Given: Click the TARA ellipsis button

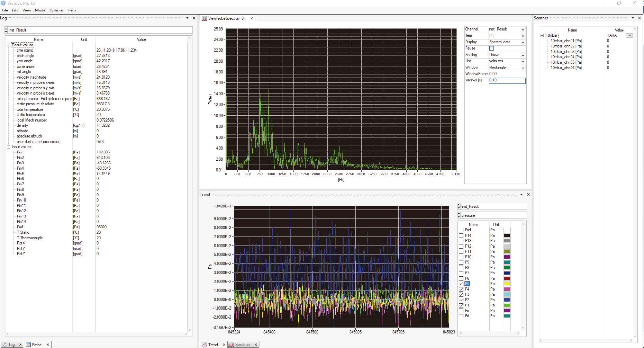Looking at the screenshot, I should click(x=629, y=35).
